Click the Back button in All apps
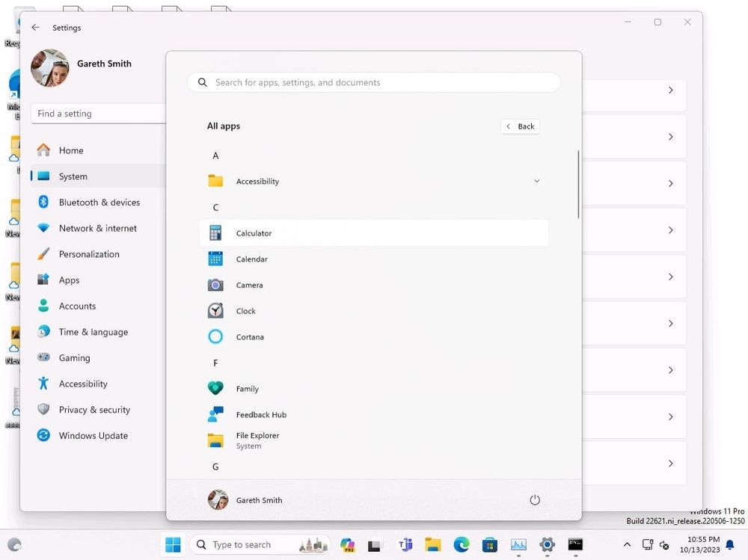Screen dimensions: 748x560 [521, 126]
